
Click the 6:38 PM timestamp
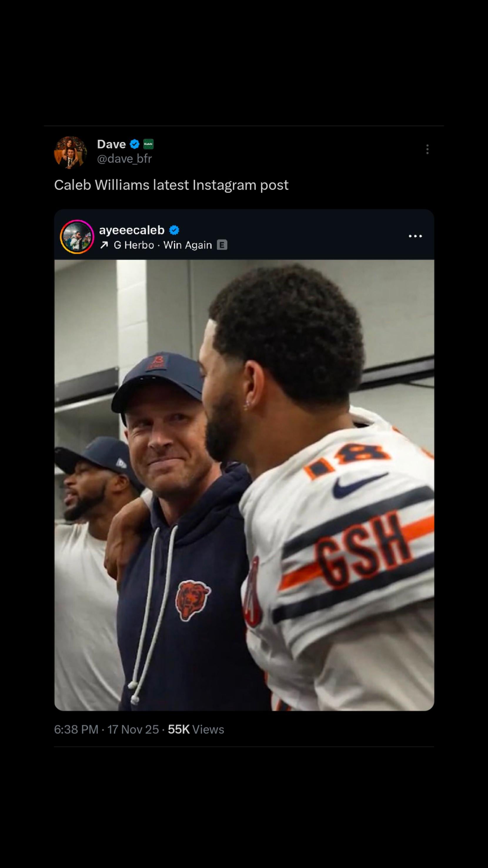(x=76, y=730)
